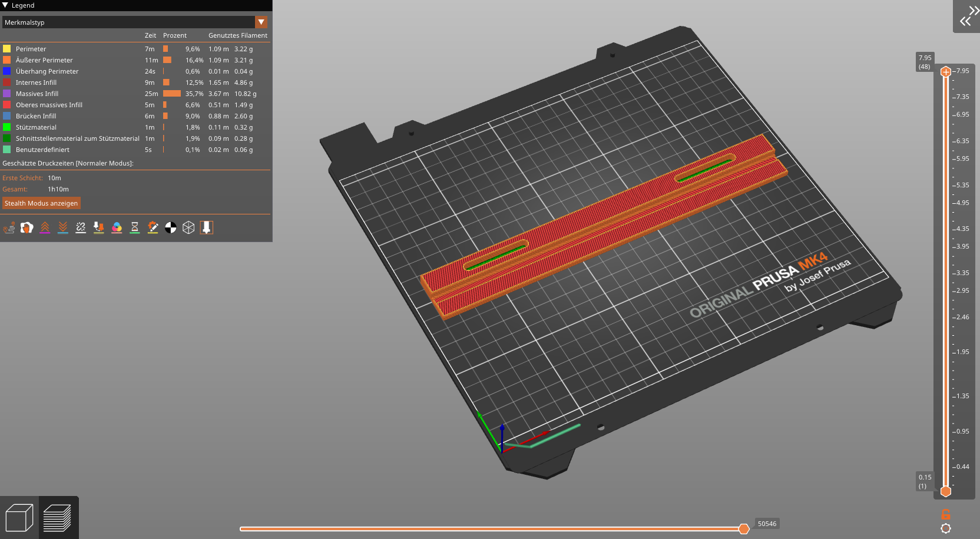The image size is (980, 539).
Task: Click the lock icon under the layer slider
Action: pyautogui.click(x=946, y=514)
